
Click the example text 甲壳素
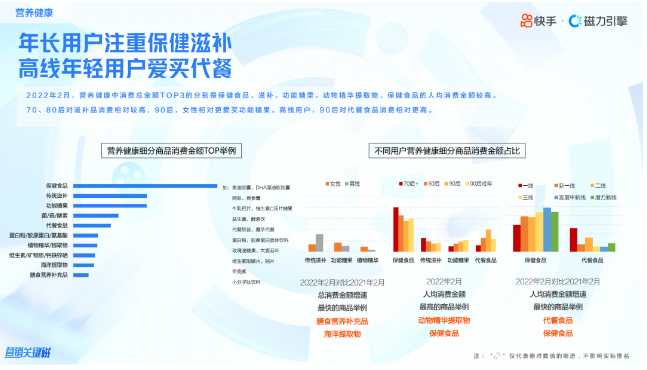(239, 272)
